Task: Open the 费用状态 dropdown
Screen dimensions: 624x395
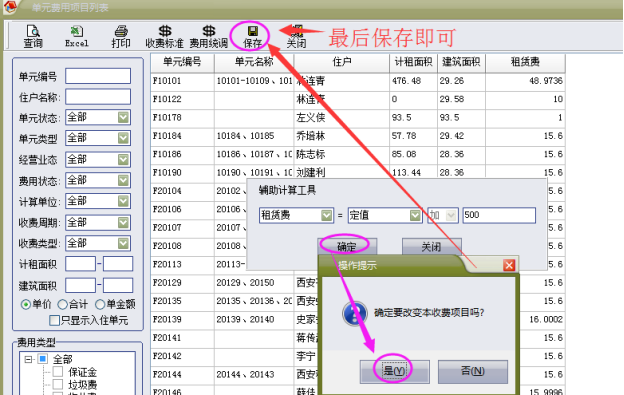Action: tap(123, 180)
